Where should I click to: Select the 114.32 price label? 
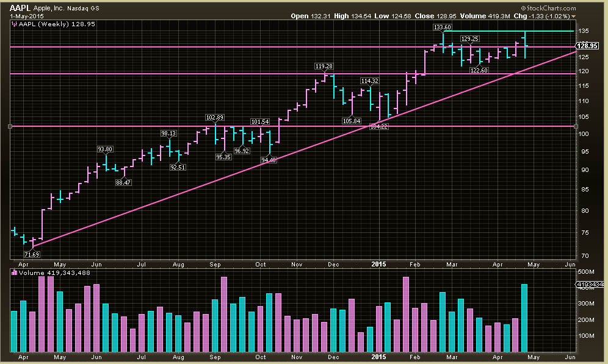pyautogui.click(x=369, y=81)
